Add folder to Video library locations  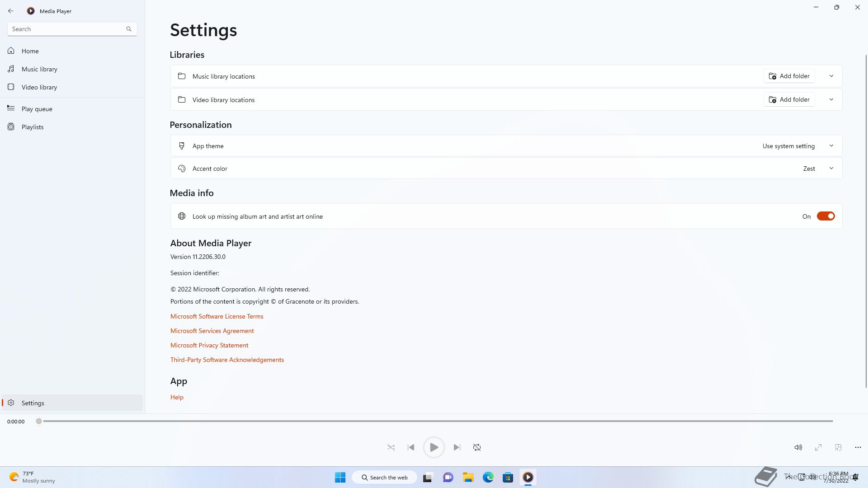789,99
